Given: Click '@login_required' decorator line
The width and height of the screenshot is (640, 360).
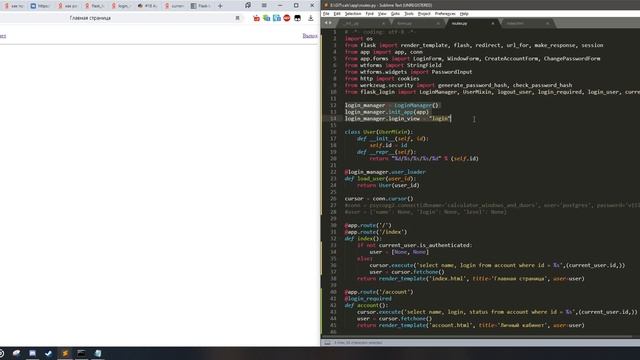Looking at the screenshot, I should (368, 299).
